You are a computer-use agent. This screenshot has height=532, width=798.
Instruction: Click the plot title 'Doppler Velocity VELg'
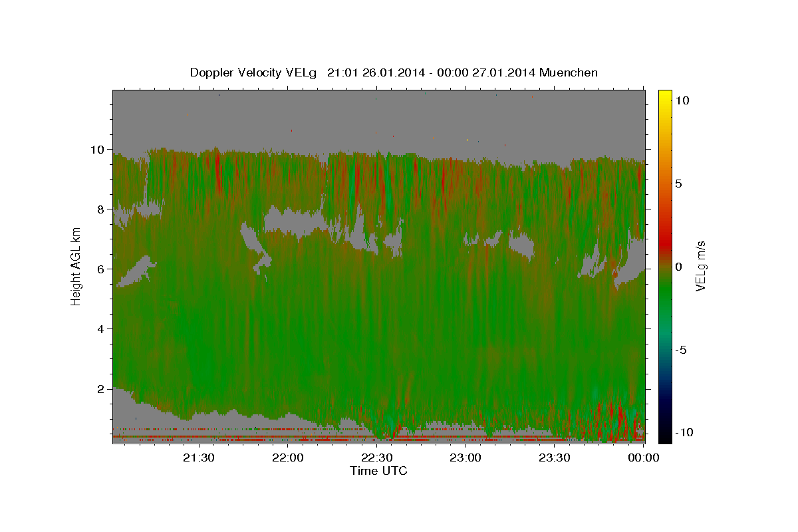(254, 72)
